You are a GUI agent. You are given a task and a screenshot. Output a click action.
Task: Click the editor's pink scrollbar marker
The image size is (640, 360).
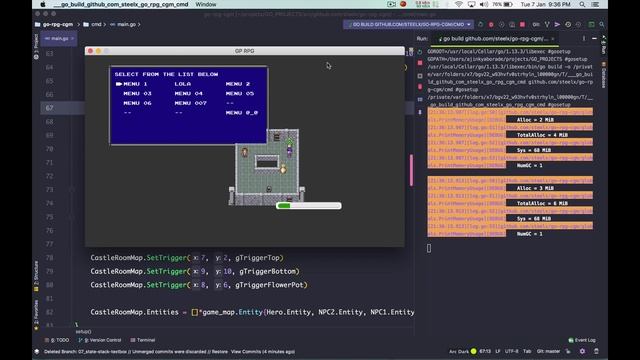click(411, 170)
